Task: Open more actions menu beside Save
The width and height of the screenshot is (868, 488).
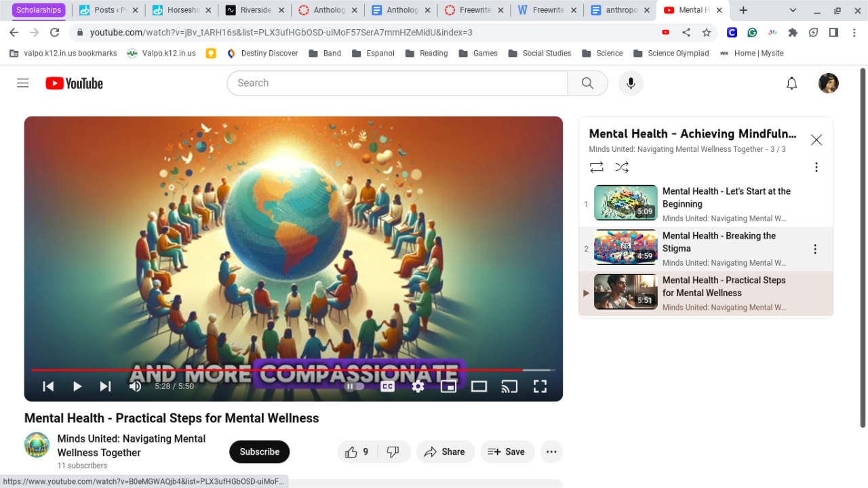Action: 551,452
